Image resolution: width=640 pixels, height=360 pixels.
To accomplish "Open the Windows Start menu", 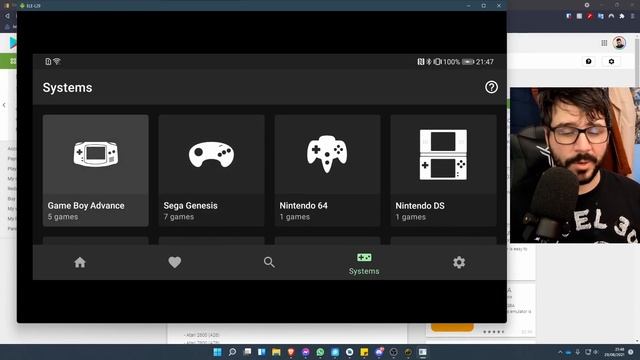I will point(218,352).
